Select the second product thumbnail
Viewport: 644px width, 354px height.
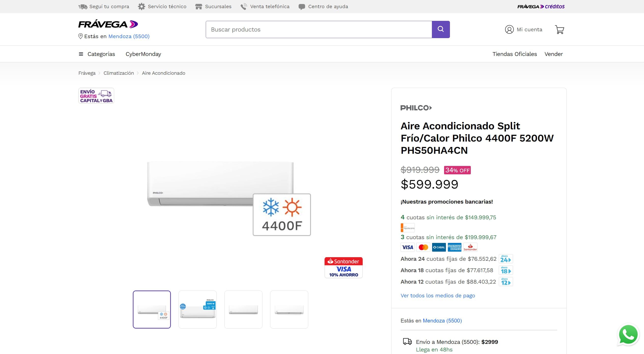(x=197, y=309)
